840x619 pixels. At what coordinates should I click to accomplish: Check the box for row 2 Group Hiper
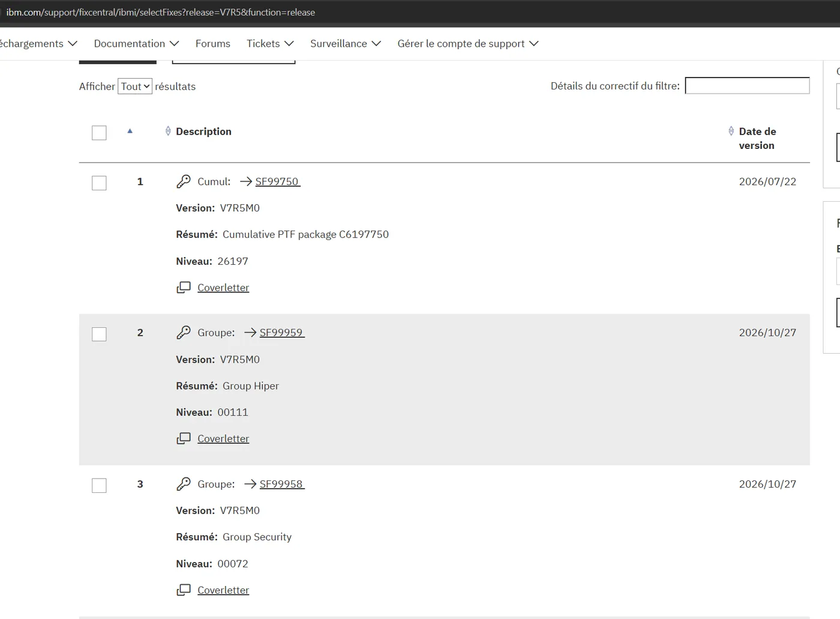point(99,334)
